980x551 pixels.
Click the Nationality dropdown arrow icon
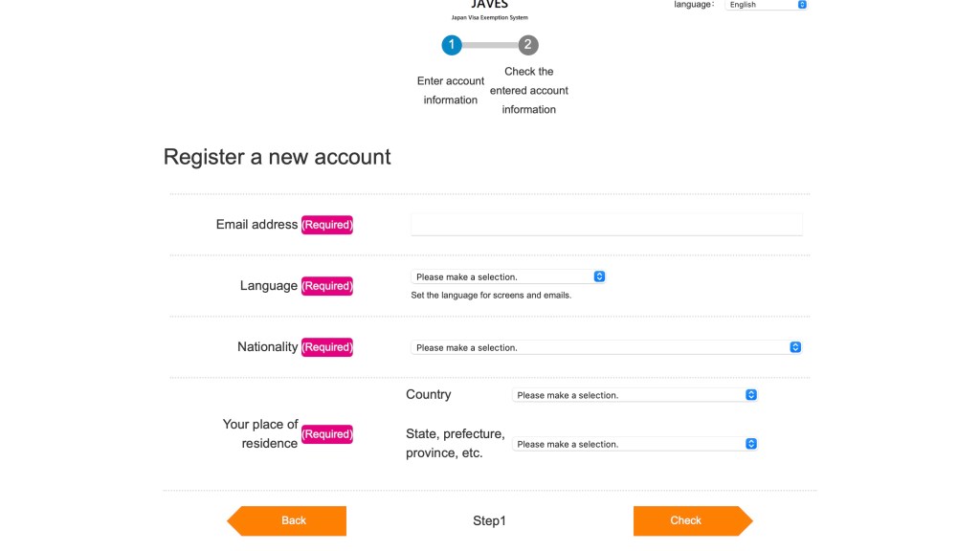[x=795, y=347]
